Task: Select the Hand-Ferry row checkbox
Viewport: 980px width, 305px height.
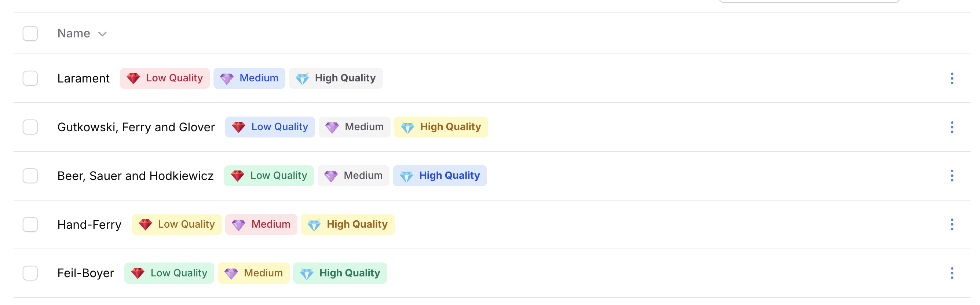Action: click(30, 224)
